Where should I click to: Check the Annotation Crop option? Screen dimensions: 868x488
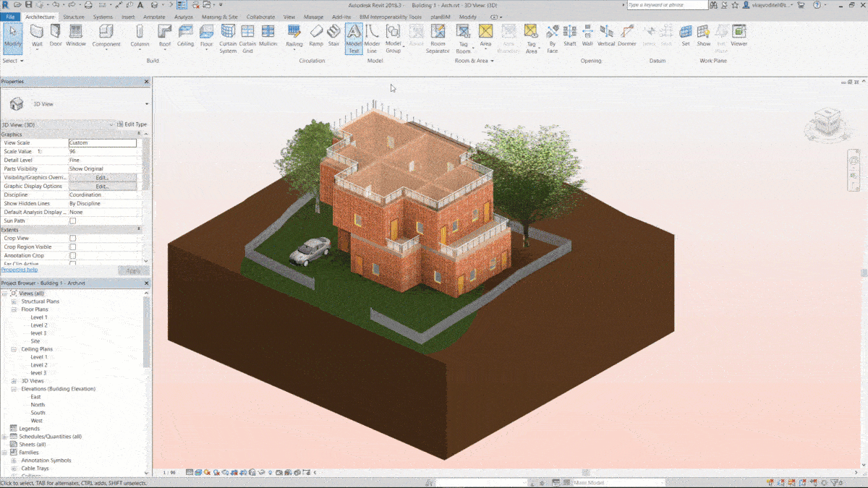pyautogui.click(x=72, y=256)
